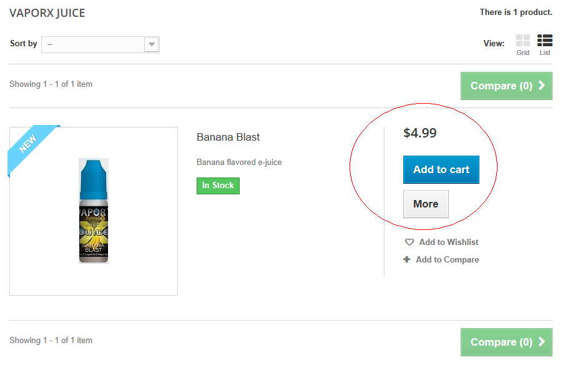588x380 pixels.
Task: Click the heart icon for Wishlist
Action: [x=409, y=242]
